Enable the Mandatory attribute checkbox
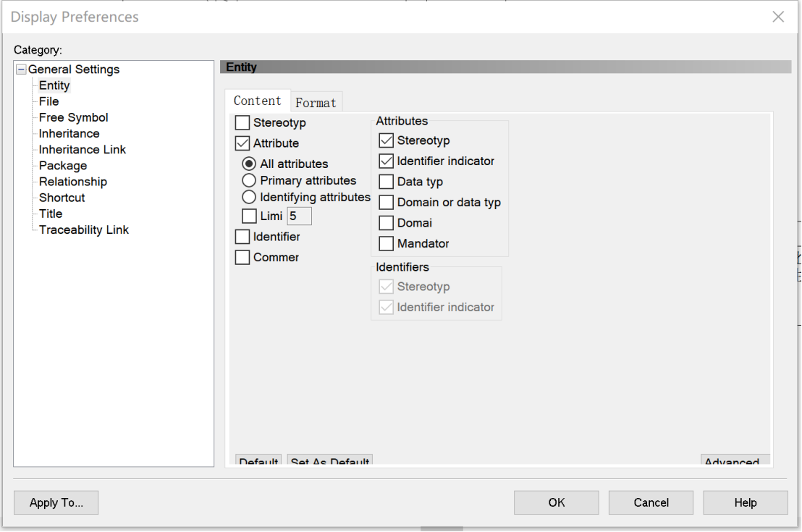Screen dimensions: 802x532 387,244
